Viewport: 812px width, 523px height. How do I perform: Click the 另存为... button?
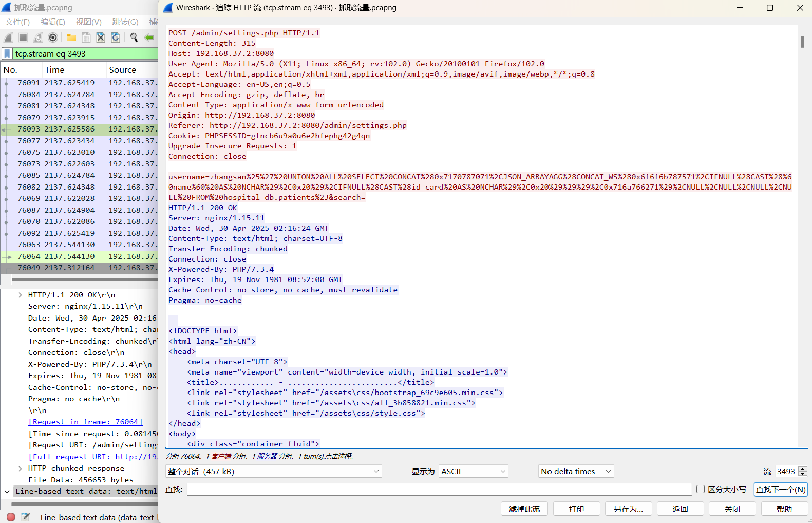(x=628, y=509)
